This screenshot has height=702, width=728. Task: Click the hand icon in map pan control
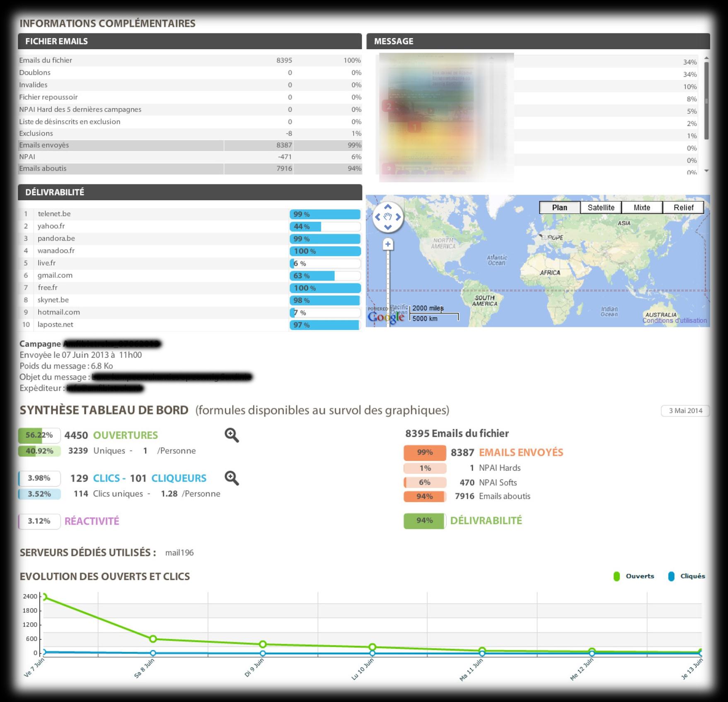tap(388, 217)
